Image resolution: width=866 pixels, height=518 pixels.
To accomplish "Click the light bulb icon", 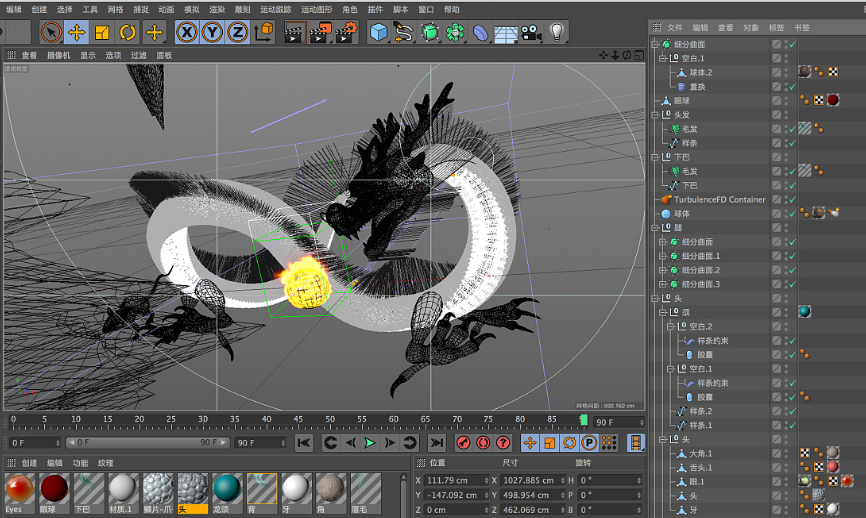I will pos(557,32).
